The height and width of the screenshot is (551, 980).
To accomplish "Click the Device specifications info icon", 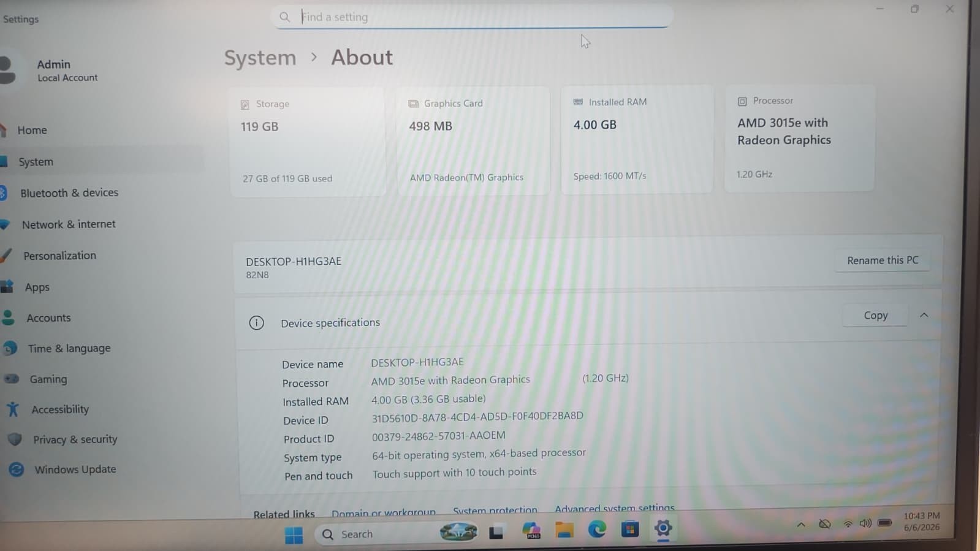I will [256, 323].
